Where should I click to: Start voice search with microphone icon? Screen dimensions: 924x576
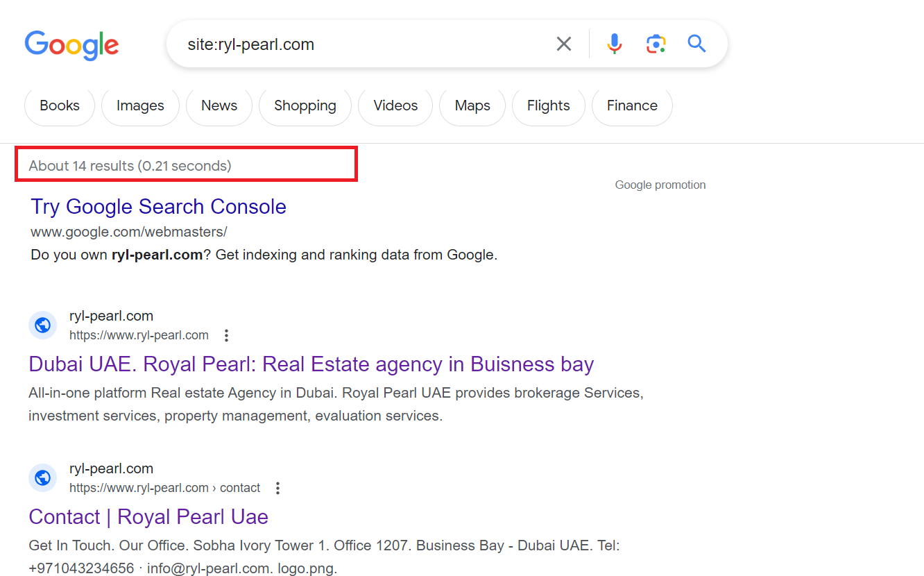tap(614, 44)
